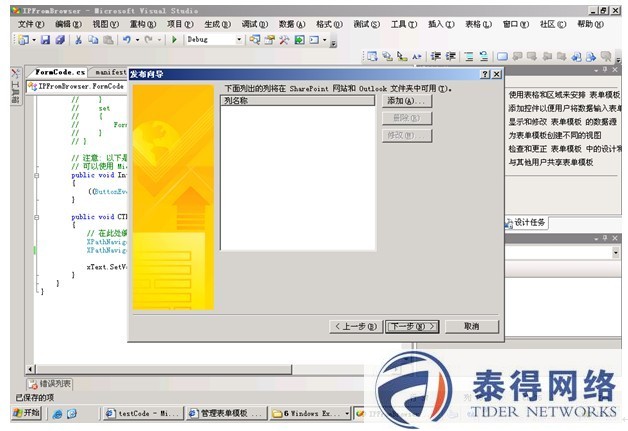Click the Command Window icon
The width and height of the screenshot is (628, 431).
[314, 40]
